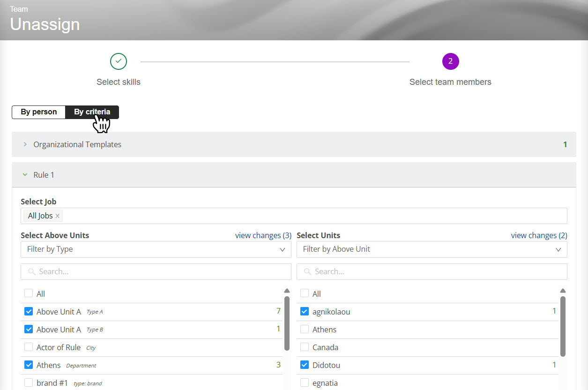Tick the All checkbox in Above Units
Viewport: 588px width, 390px height.
click(29, 293)
